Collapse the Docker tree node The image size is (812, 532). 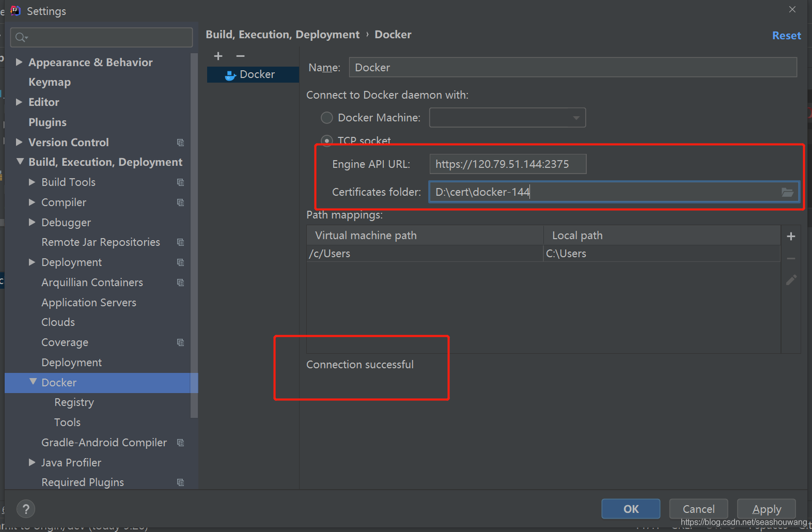[33, 382]
